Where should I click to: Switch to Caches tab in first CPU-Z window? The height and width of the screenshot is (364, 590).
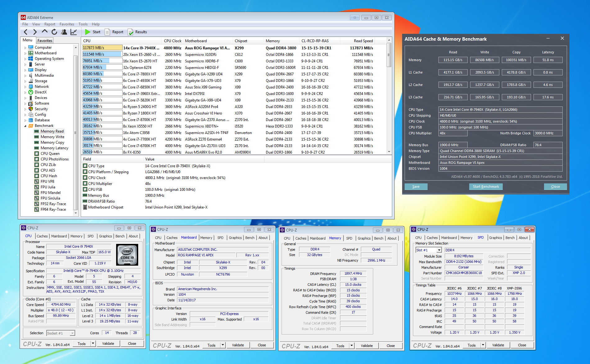pos(42,236)
